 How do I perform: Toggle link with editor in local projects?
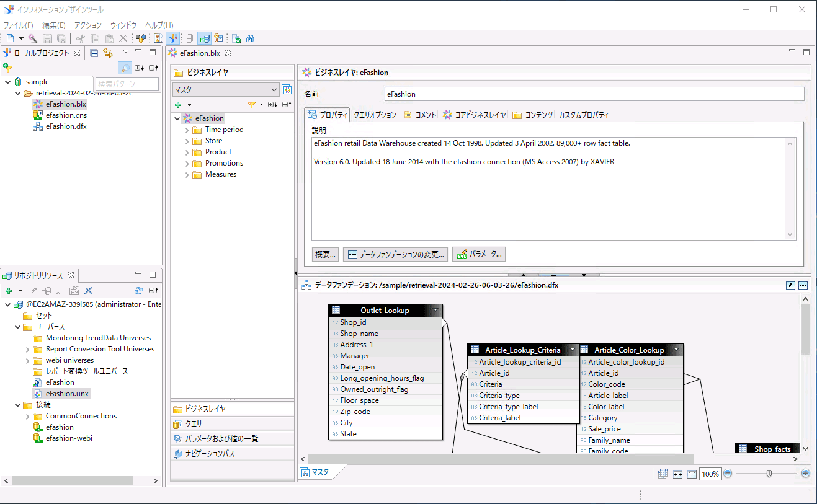[x=108, y=53]
